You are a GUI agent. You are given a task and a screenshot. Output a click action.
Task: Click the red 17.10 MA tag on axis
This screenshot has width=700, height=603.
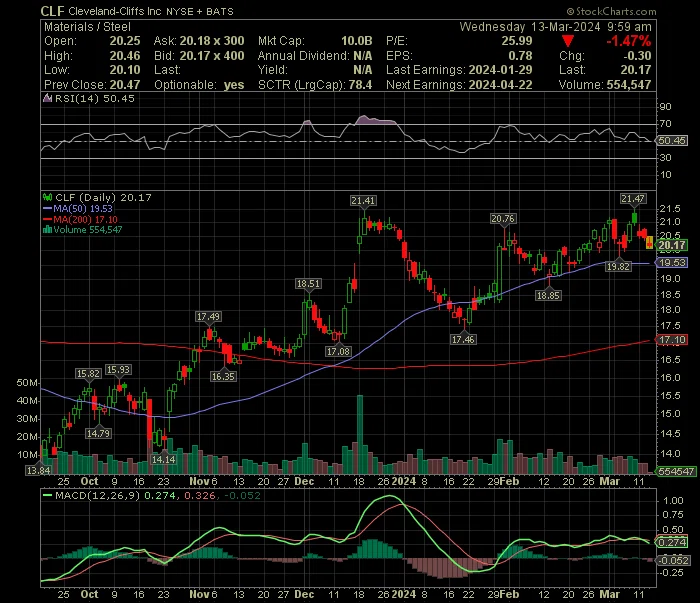click(672, 340)
